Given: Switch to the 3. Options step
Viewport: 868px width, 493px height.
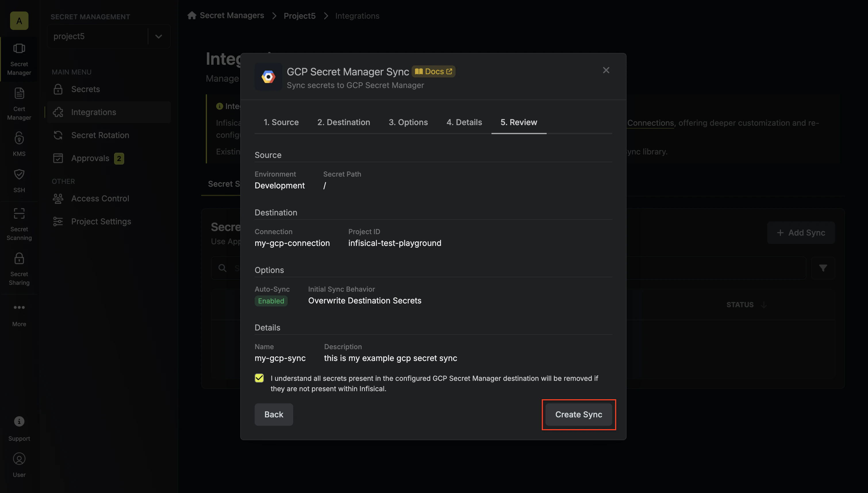Looking at the screenshot, I should pyautogui.click(x=408, y=122).
